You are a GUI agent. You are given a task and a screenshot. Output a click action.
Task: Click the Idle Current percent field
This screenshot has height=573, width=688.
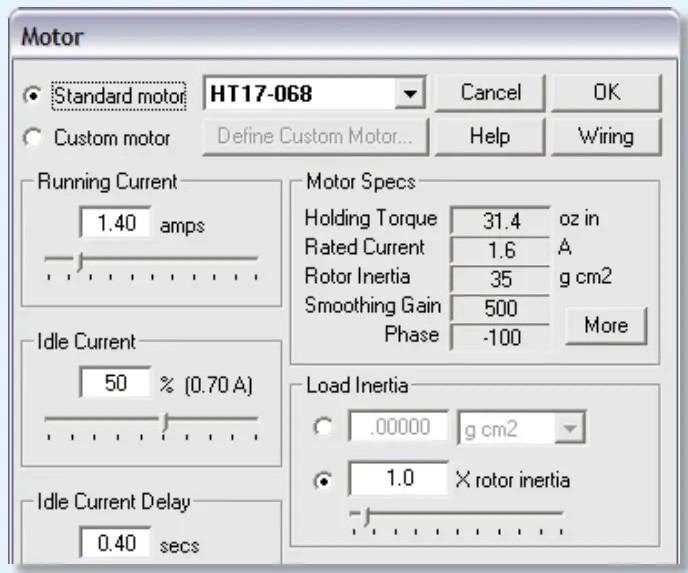[x=115, y=383]
